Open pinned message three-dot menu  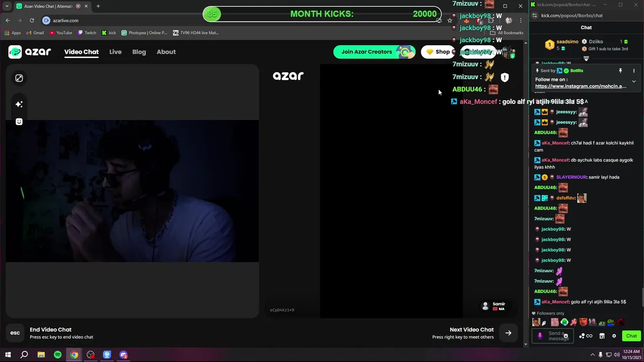click(x=634, y=71)
